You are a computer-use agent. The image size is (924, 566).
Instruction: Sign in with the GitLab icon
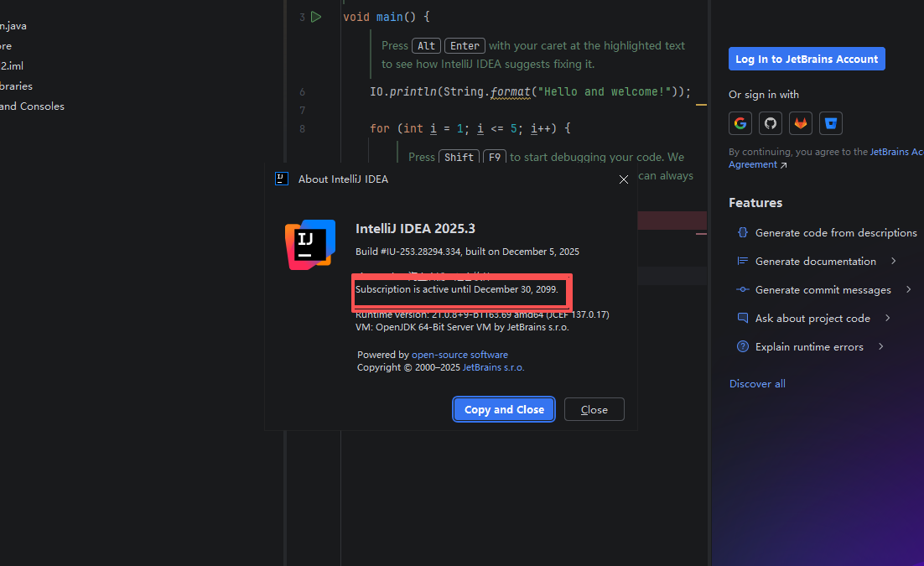(x=800, y=123)
